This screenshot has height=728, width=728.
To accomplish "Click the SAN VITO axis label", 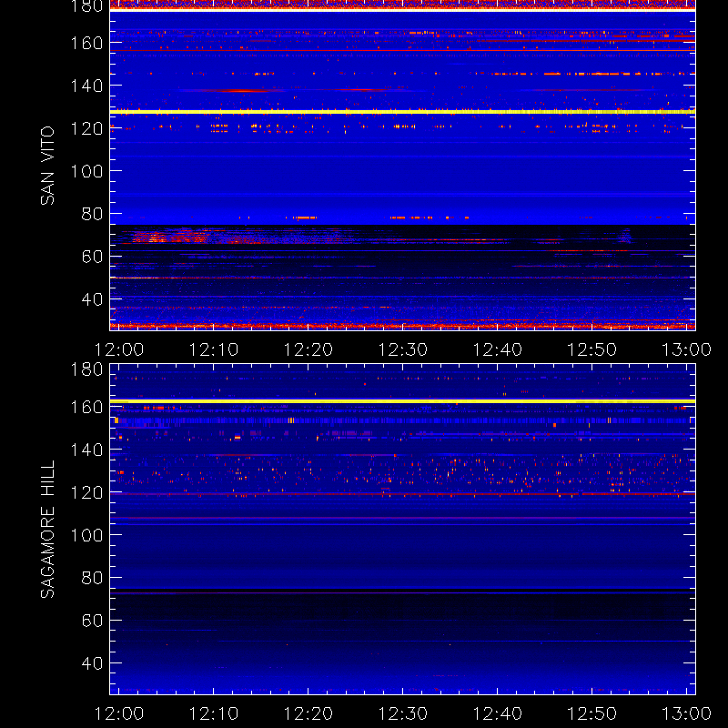I will point(47,166).
